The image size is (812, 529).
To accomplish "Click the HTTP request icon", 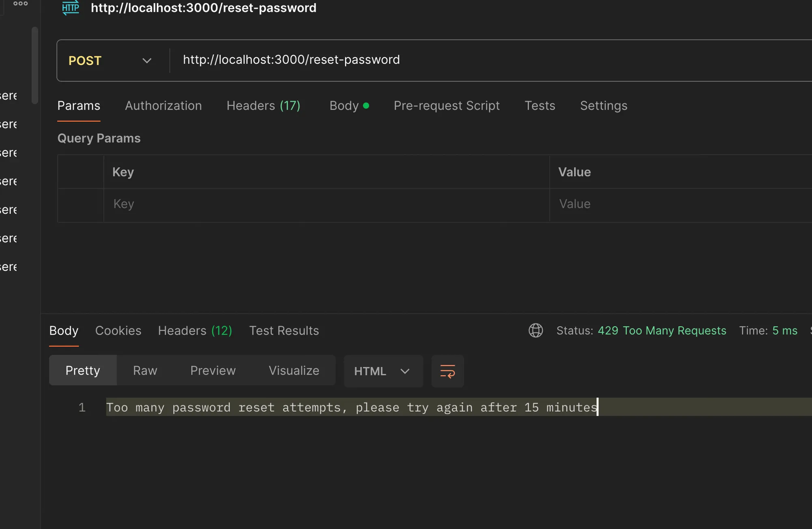I will click(71, 8).
